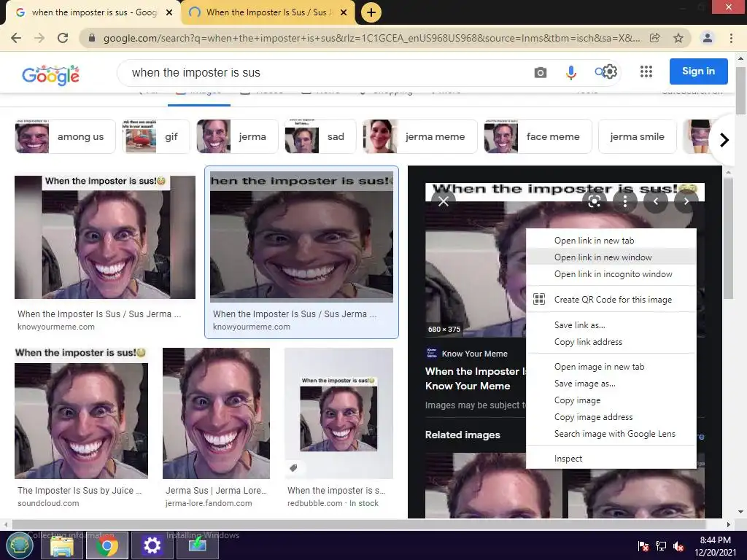Choose 'Save image as...'
Image resolution: width=747 pixels, height=560 pixels.
[x=611, y=384]
